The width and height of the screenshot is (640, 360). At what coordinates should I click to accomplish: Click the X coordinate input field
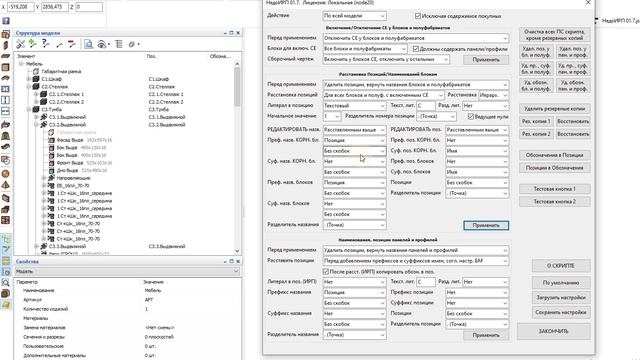click(20, 7)
